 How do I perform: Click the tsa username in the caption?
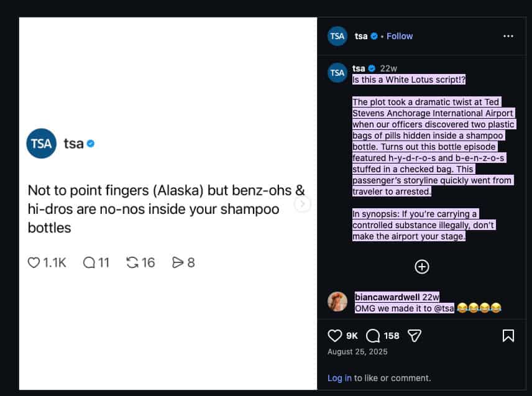click(359, 68)
